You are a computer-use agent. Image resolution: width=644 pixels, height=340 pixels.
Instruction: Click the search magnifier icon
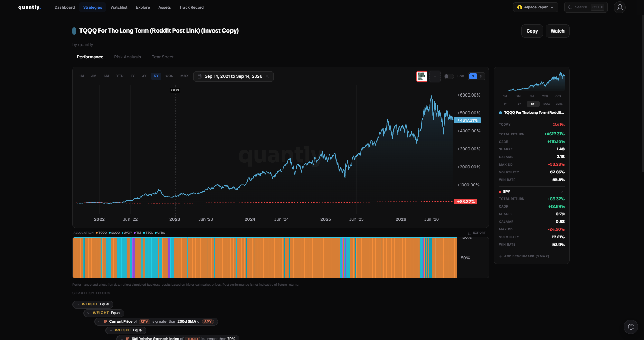pyautogui.click(x=570, y=7)
